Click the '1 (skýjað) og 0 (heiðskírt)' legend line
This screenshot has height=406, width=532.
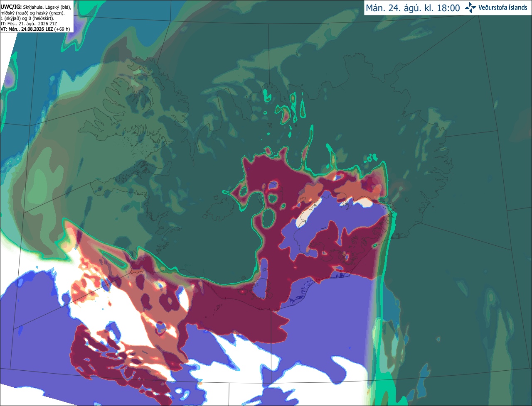27,18
